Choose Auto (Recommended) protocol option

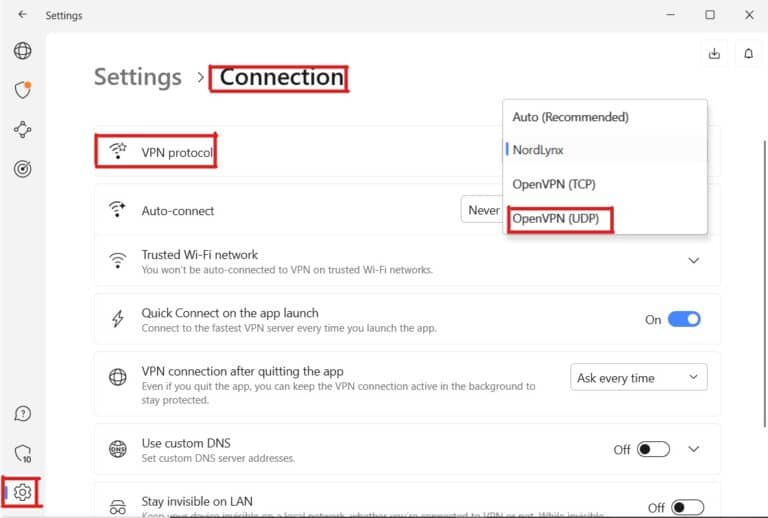[x=570, y=117]
